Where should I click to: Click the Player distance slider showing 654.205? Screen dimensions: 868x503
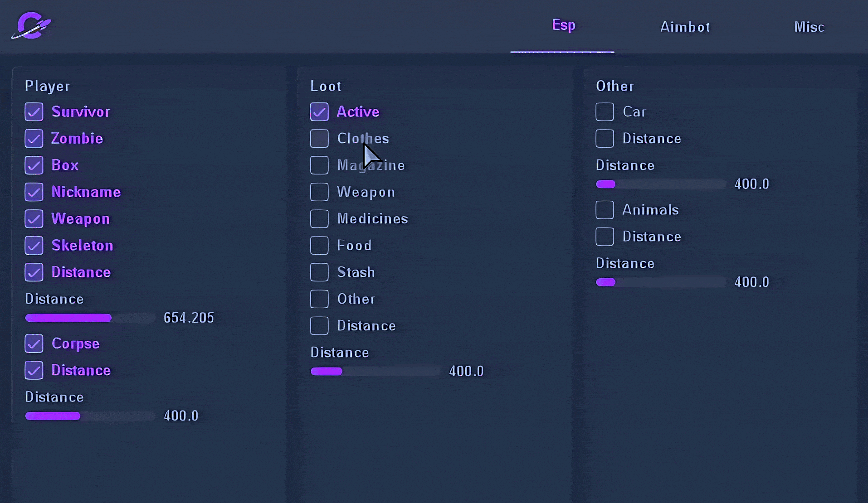click(x=90, y=318)
